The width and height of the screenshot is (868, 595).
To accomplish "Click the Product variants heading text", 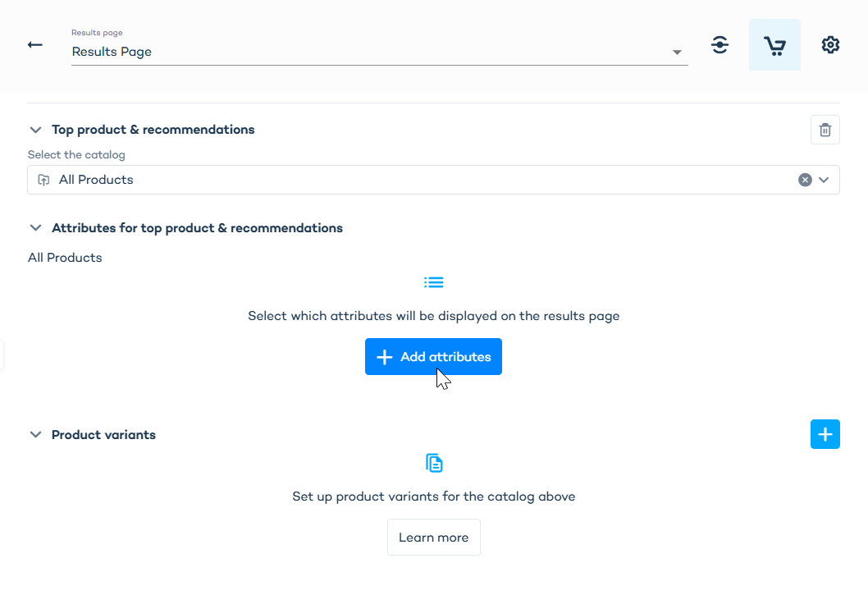I will tap(103, 435).
